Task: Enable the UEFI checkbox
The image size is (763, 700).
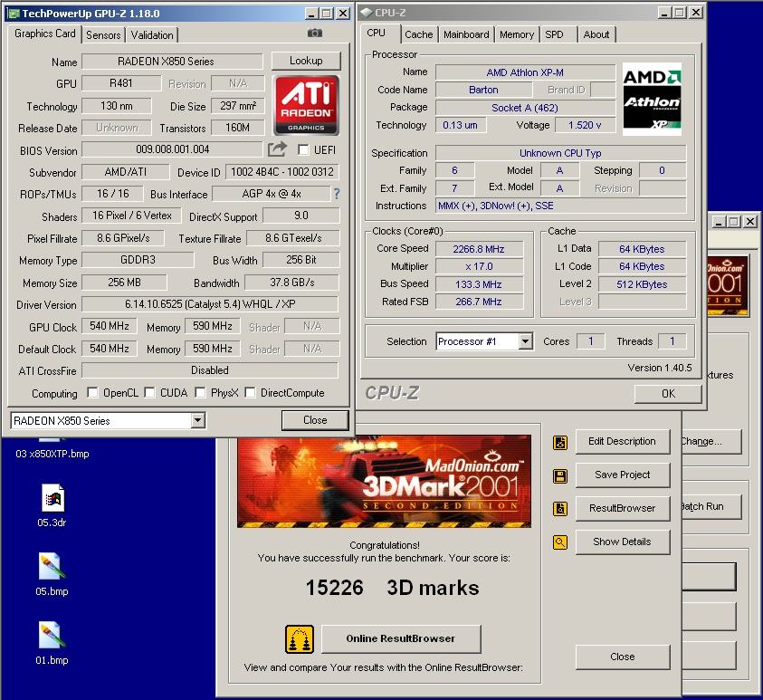Action: [303, 150]
